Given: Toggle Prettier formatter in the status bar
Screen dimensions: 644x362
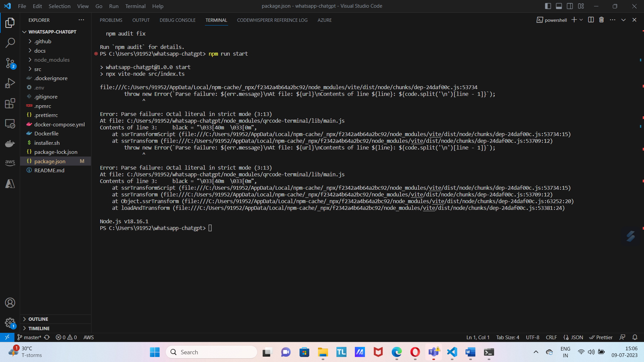Looking at the screenshot, I should (601, 337).
